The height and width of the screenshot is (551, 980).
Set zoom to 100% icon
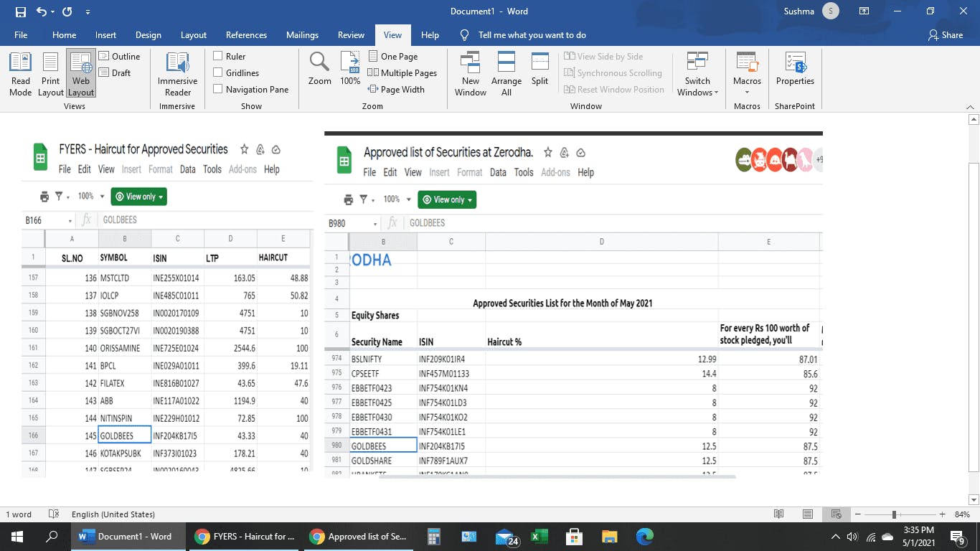(x=350, y=70)
